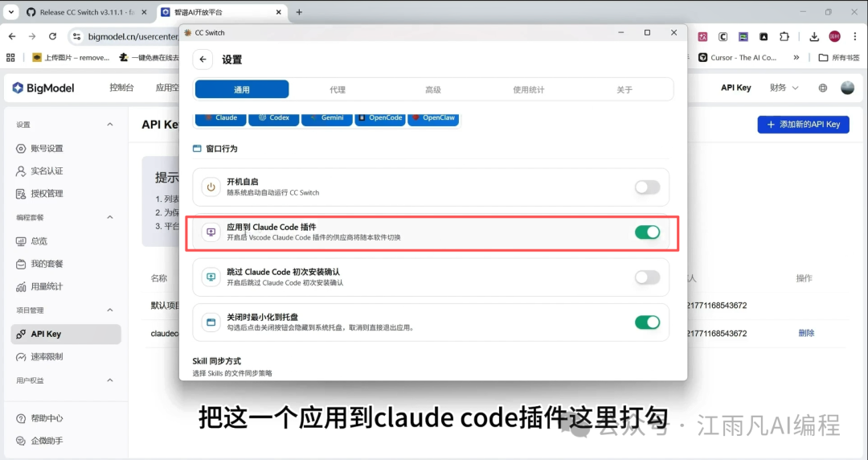Screen dimensions: 868x460
Task: Select the OpenClaw app button
Action: [433, 118]
